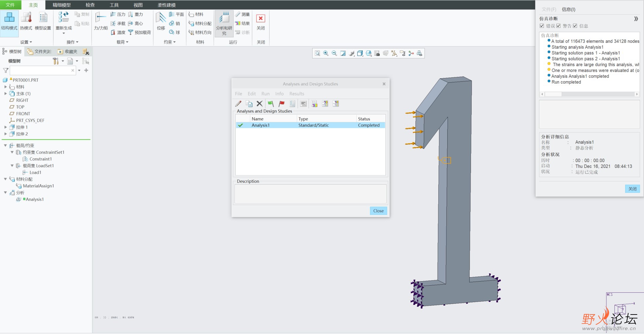Expand 载荷 ribbon group dropdown
This screenshot has width=644, height=334.
[x=122, y=42]
